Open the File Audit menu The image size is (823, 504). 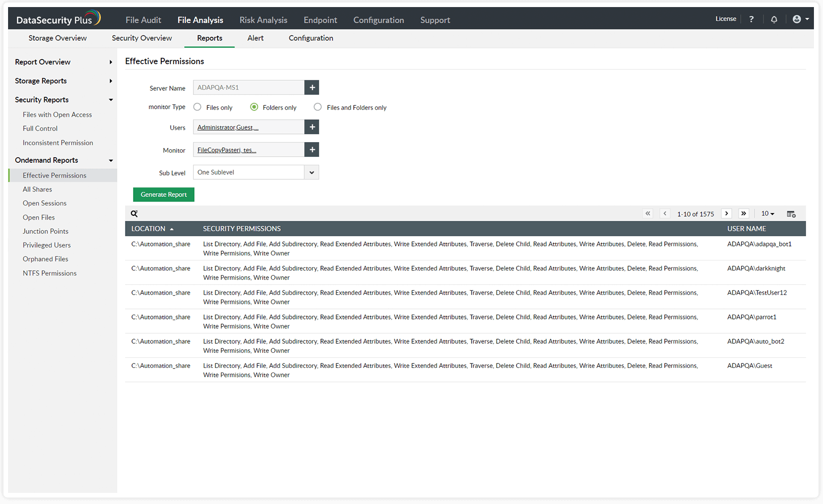pyautogui.click(x=143, y=20)
